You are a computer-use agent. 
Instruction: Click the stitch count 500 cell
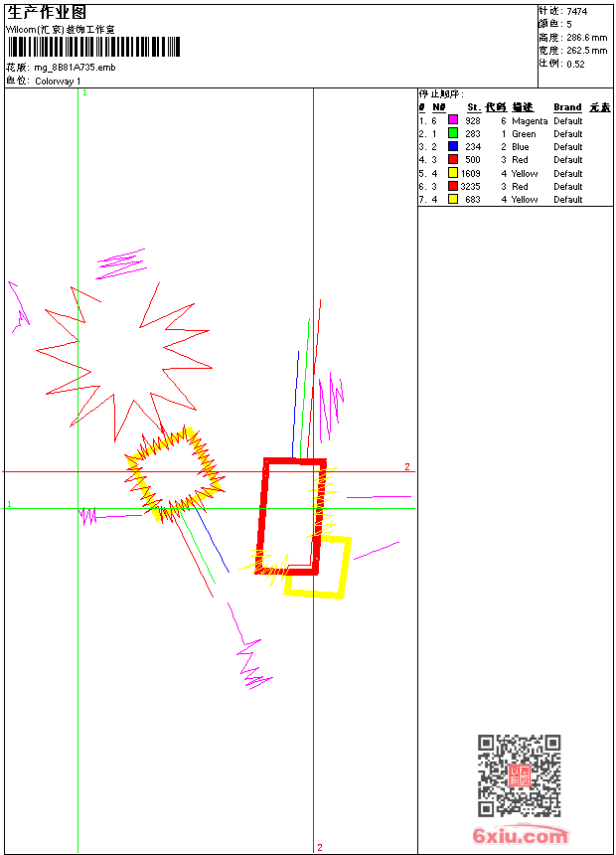pos(473,160)
